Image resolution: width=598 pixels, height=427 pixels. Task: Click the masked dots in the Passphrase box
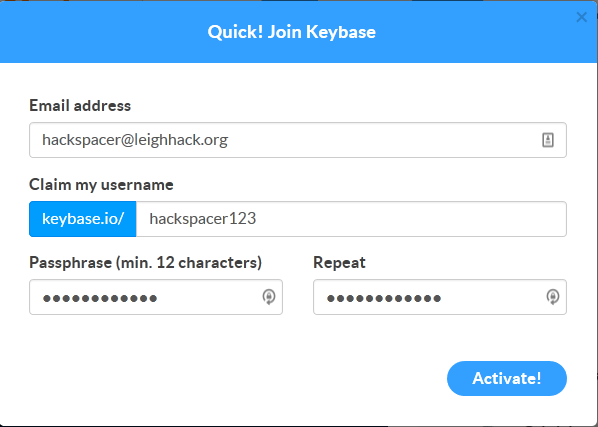[x=100, y=298]
